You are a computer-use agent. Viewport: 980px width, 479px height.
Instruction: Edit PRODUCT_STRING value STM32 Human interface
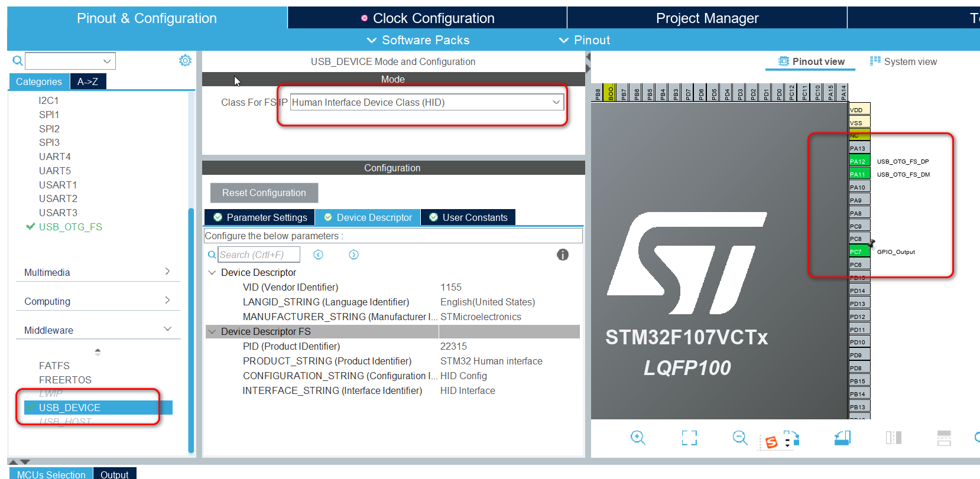(491, 361)
